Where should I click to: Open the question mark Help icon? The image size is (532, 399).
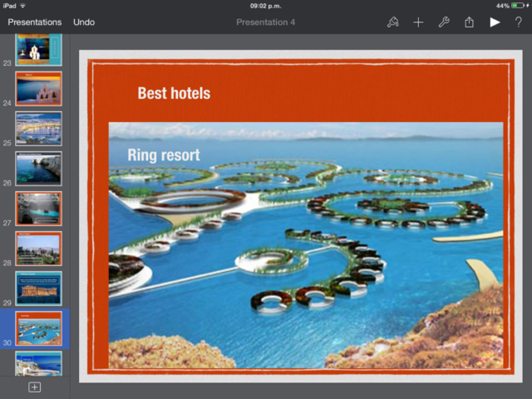point(519,22)
